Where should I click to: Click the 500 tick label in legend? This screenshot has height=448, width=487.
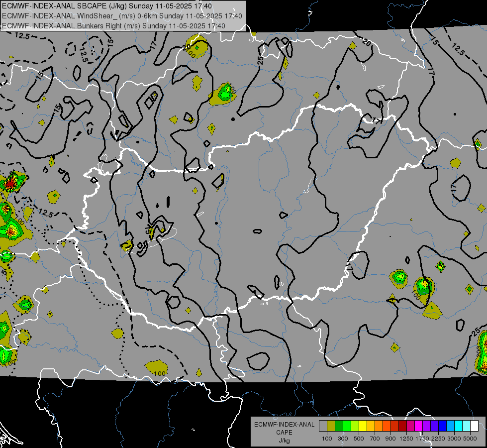coord(359,439)
